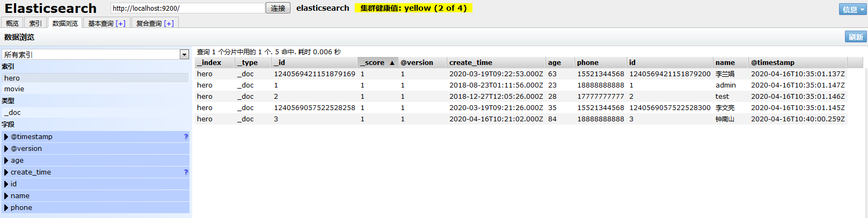Add new 基本查询 tab with plus

121,23
